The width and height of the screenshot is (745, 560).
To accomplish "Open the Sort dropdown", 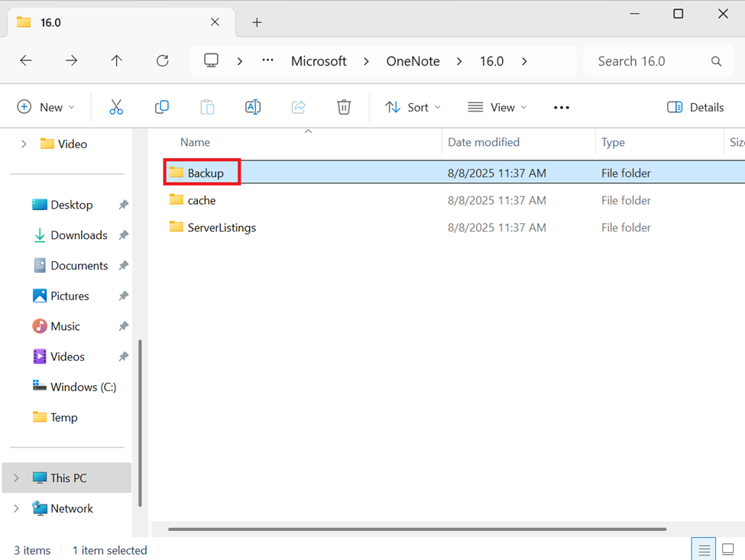I will (x=413, y=108).
